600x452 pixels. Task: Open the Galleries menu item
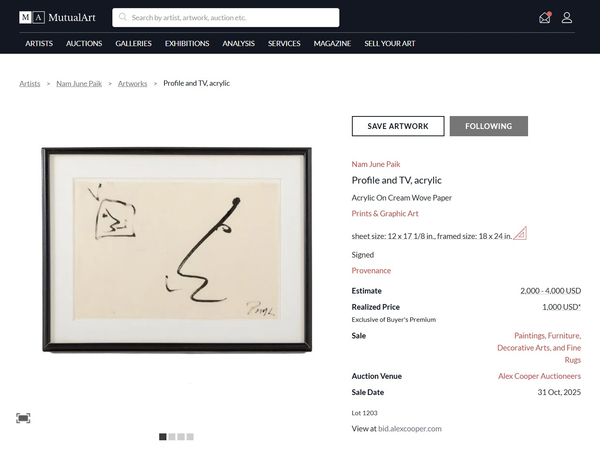(133, 44)
